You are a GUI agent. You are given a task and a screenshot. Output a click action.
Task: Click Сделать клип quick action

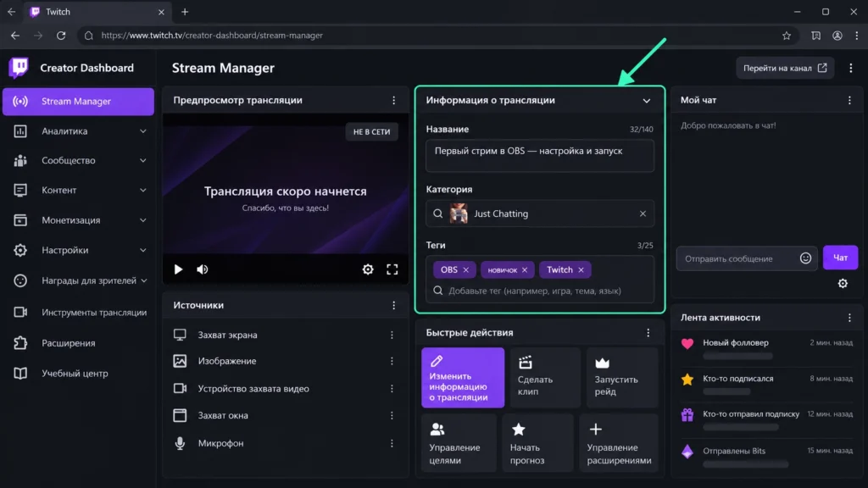[545, 378]
